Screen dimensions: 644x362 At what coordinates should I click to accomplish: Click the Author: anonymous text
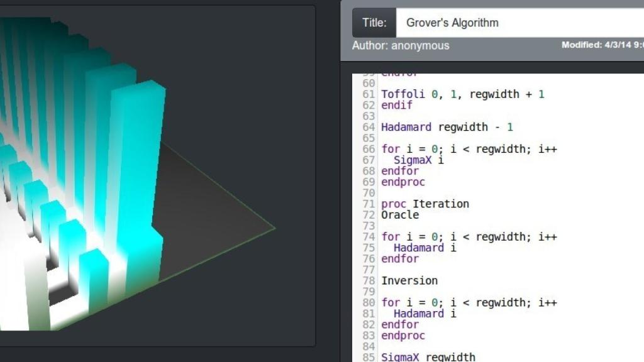[x=401, y=45]
